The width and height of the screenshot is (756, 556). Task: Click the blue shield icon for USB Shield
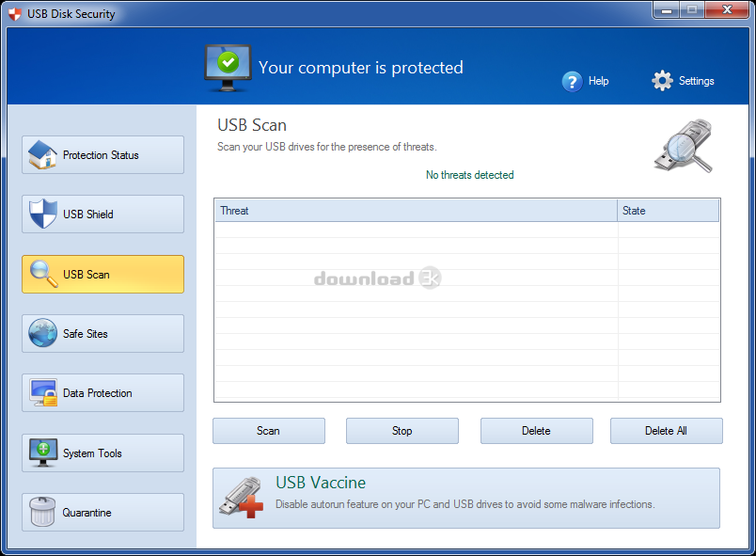[x=42, y=214]
